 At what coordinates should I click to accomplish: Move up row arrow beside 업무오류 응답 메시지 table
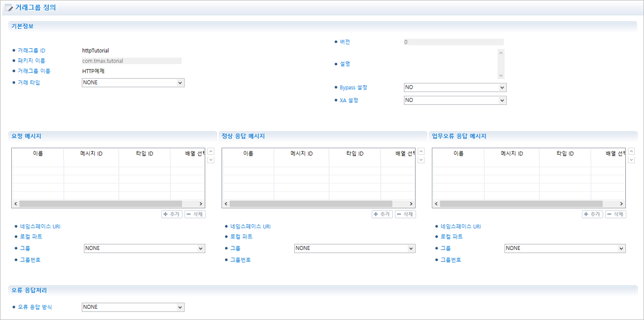click(x=631, y=151)
